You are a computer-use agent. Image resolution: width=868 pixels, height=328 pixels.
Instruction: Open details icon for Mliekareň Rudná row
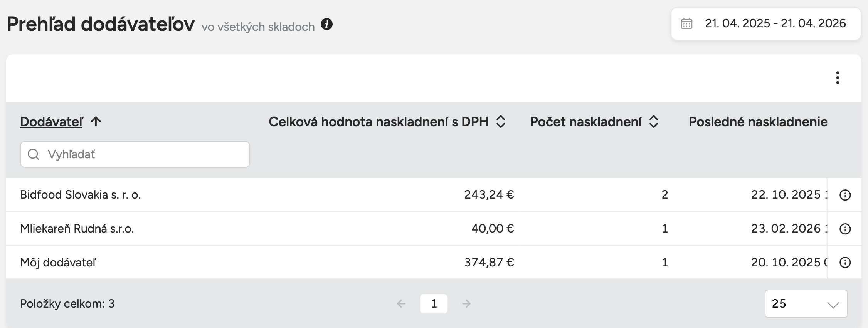pyautogui.click(x=845, y=229)
